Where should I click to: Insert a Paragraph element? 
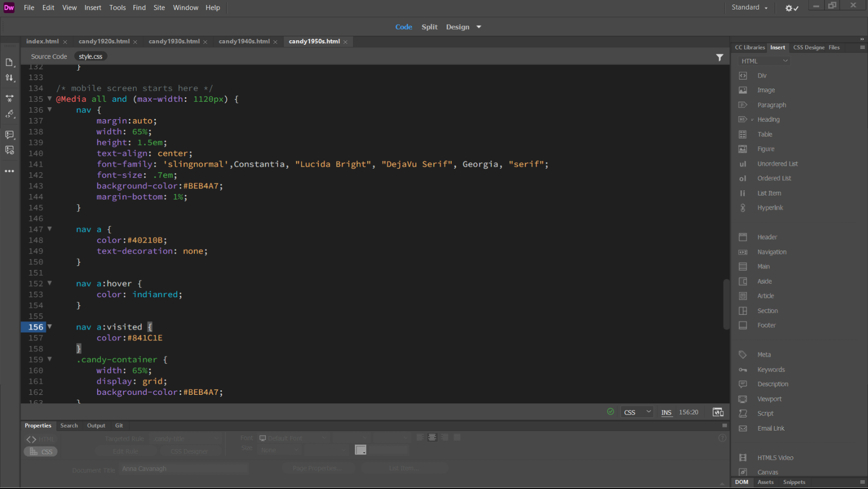click(x=771, y=105)
